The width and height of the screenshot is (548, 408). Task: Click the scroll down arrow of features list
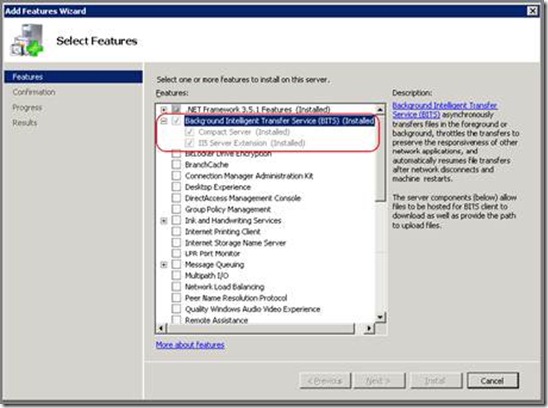click(x=380, y=317)
